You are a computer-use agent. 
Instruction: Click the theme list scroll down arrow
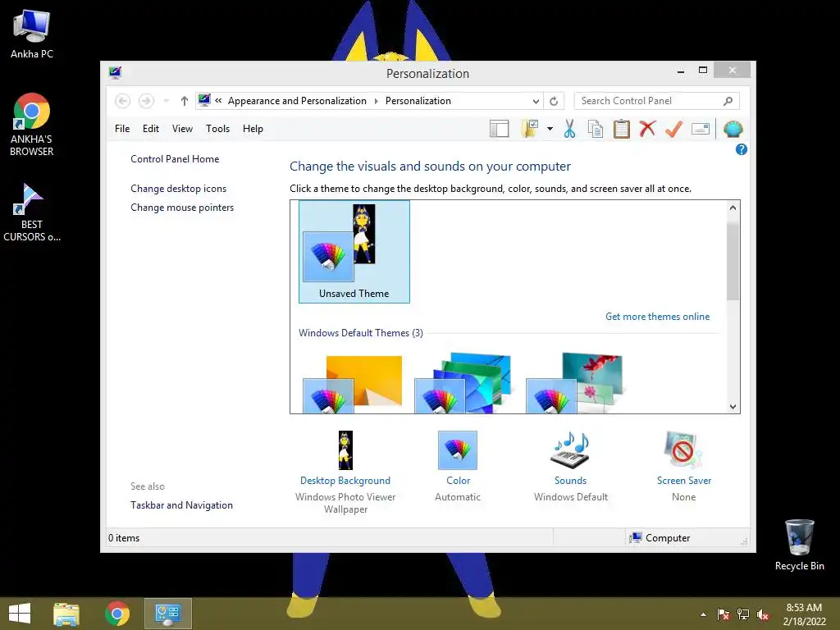click(x=733, y=407)
